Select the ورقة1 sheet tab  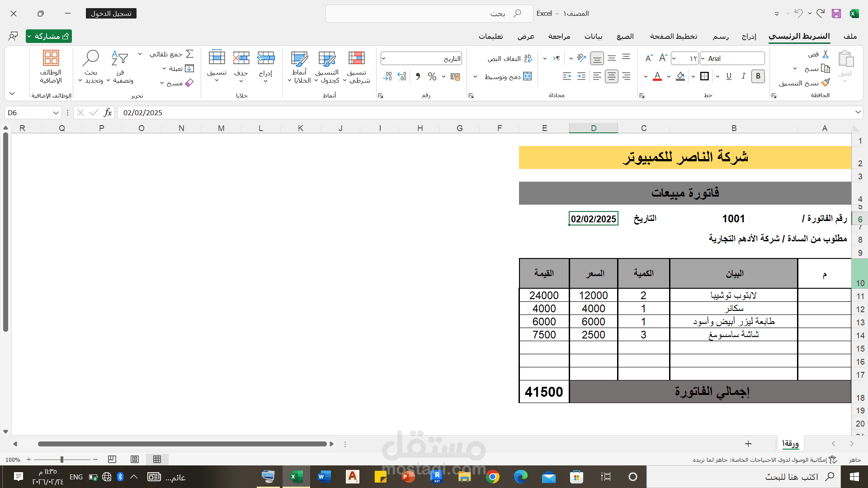(791, 444)
